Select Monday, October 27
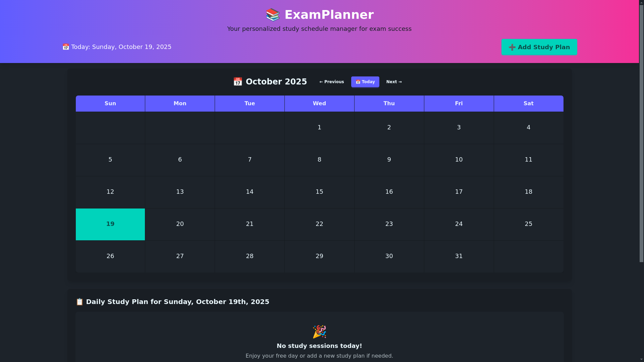 pyautogui.click(x=180, y=256)
